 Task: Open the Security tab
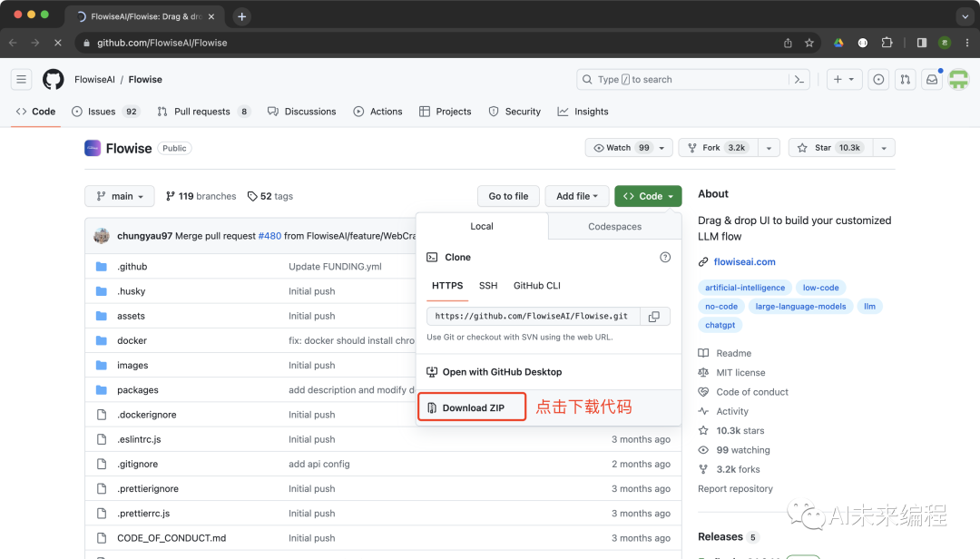click(x=514, y=112)
